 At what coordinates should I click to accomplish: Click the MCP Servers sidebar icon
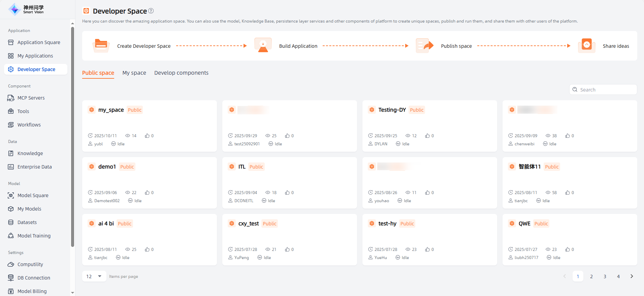(11, 98)
